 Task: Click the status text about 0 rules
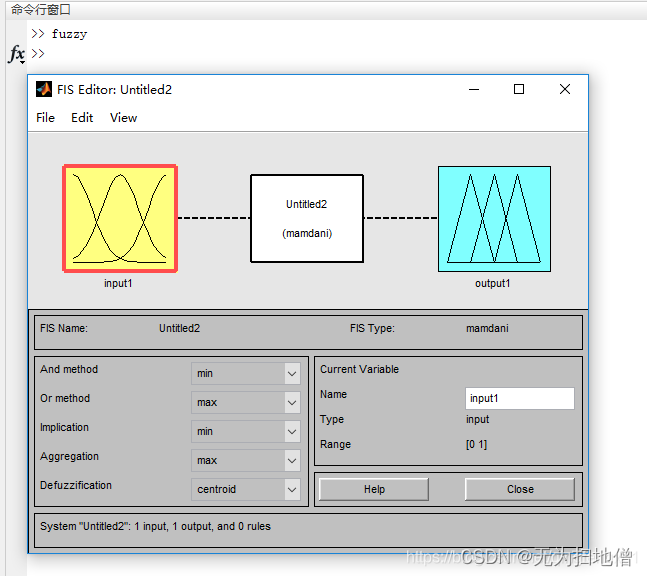[x=155, y=526]
